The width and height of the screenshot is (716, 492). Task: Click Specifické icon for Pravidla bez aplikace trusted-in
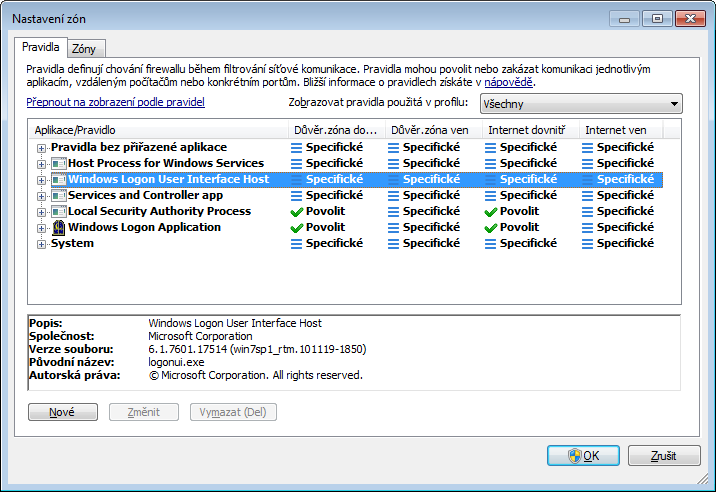pos(297,148)
